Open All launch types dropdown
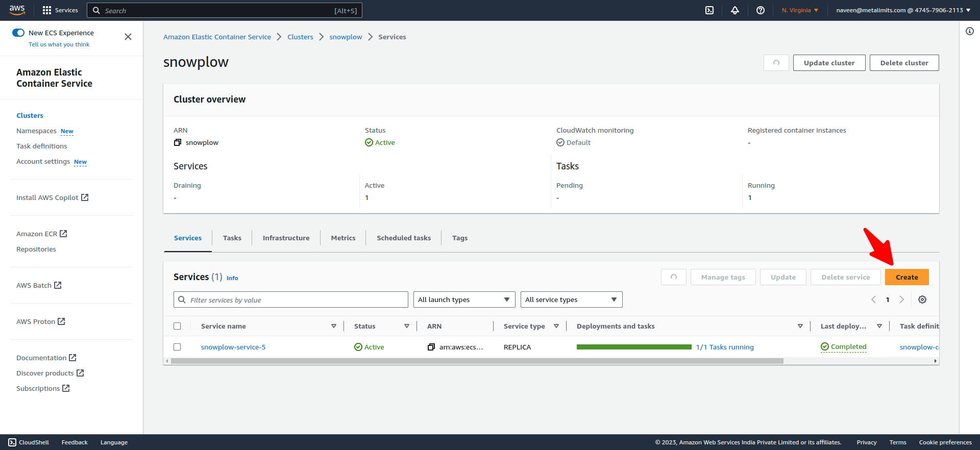Viewport: 980px width, 450px height. pos(464,299)
